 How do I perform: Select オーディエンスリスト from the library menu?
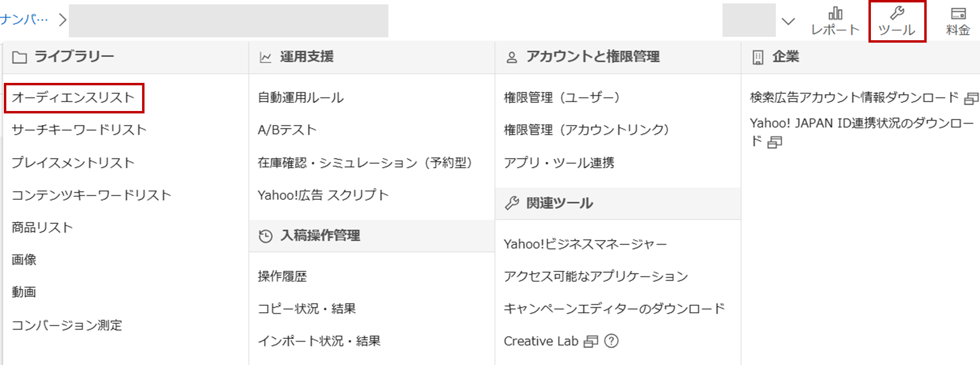point(73,97)
